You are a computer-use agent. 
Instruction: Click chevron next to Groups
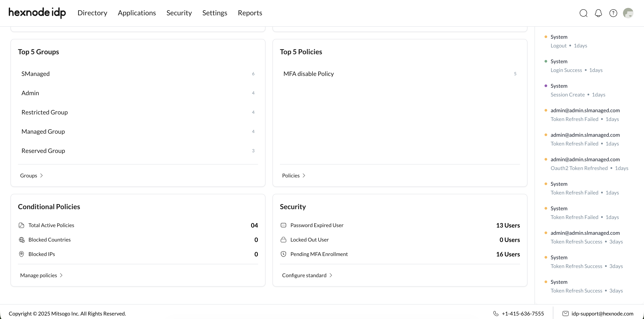41,176
